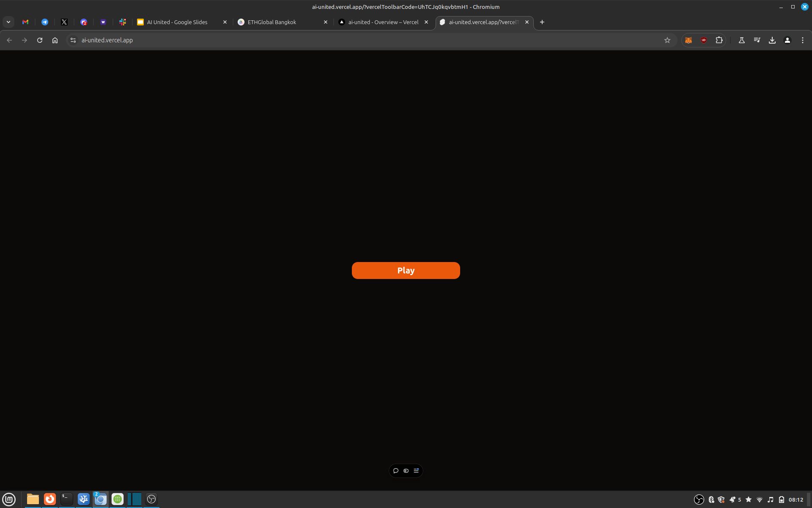Open Bluetooth tray settings
Image resolution: width=812 pixels, height=508 pixels.
click(711, 500)
